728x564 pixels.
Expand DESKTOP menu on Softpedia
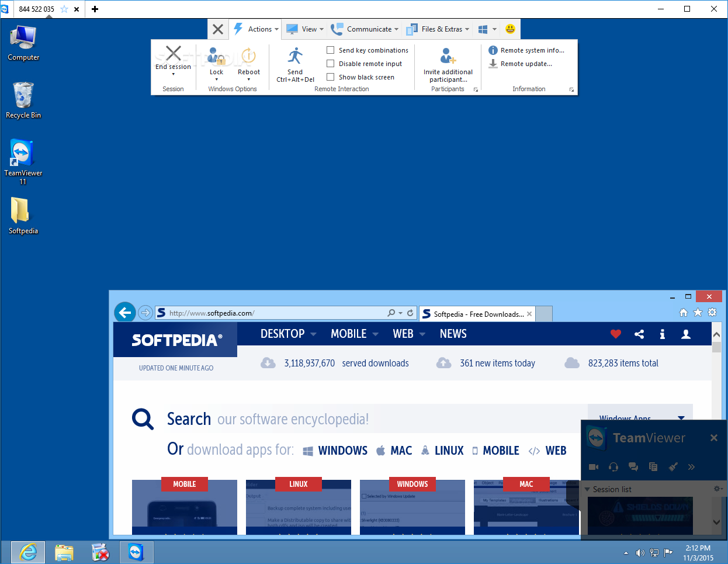point(288,334)
